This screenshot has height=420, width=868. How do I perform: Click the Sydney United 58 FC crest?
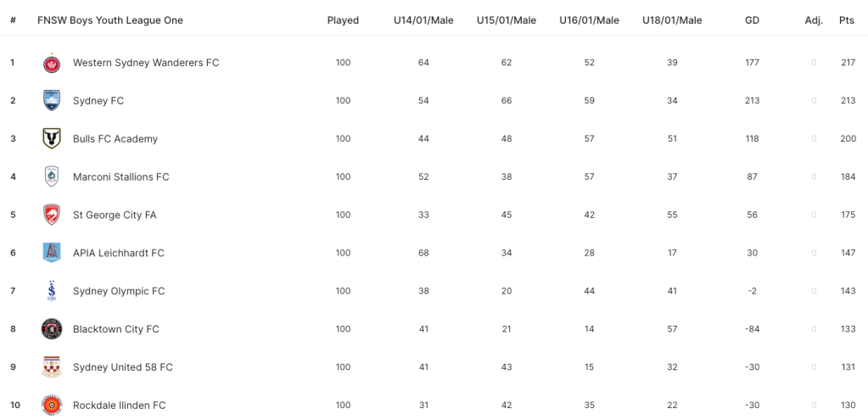click(52, 367)
